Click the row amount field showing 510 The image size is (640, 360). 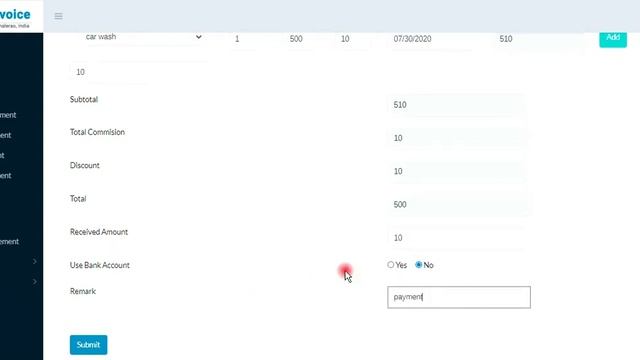(x=538, y=39)
